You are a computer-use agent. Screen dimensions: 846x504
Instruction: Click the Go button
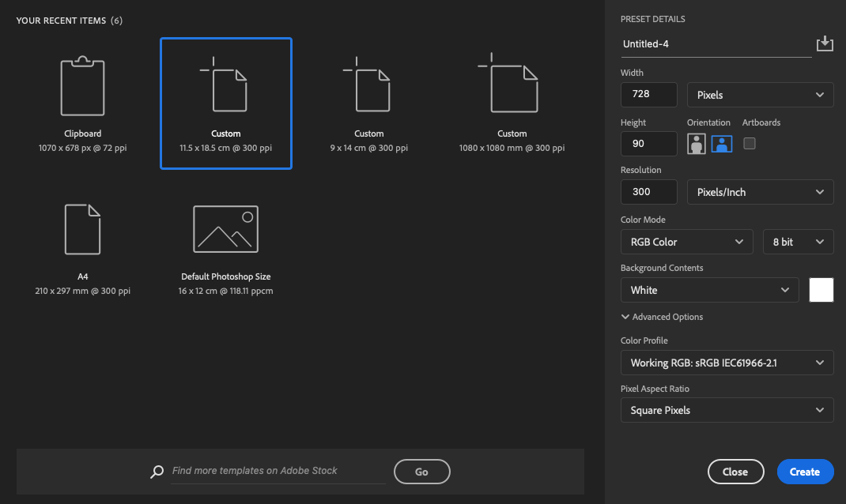coord(421,472)
